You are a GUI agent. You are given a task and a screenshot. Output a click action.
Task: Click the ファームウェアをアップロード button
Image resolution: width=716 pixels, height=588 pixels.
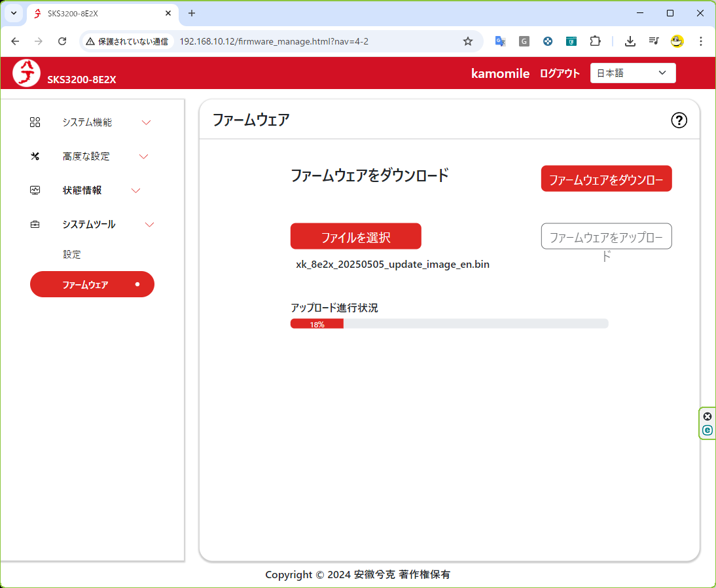tap(606, 236)
